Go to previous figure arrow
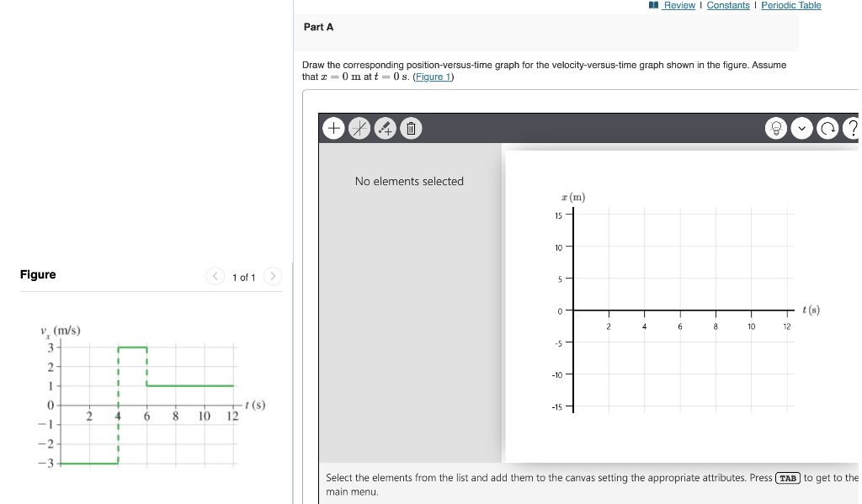Screen dimensions: 862x504 (x=215, y=276)
